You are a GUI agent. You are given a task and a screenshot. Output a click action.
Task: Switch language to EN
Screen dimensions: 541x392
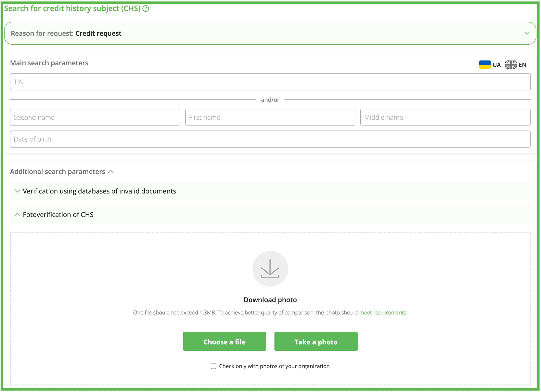522,65
